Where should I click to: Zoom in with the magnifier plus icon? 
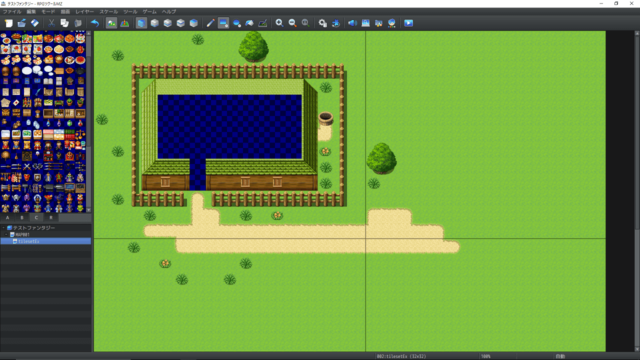pyautogui.click(x=279, y=23)
